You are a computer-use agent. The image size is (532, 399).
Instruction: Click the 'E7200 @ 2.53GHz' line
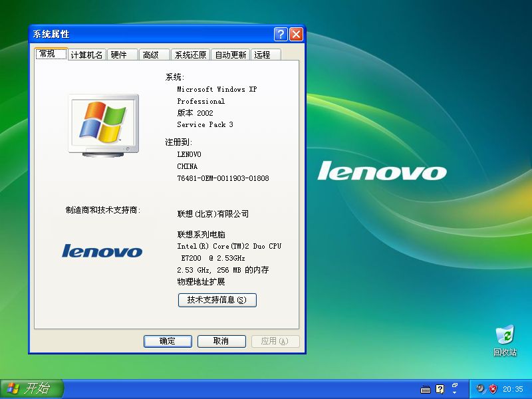point(213,258)
